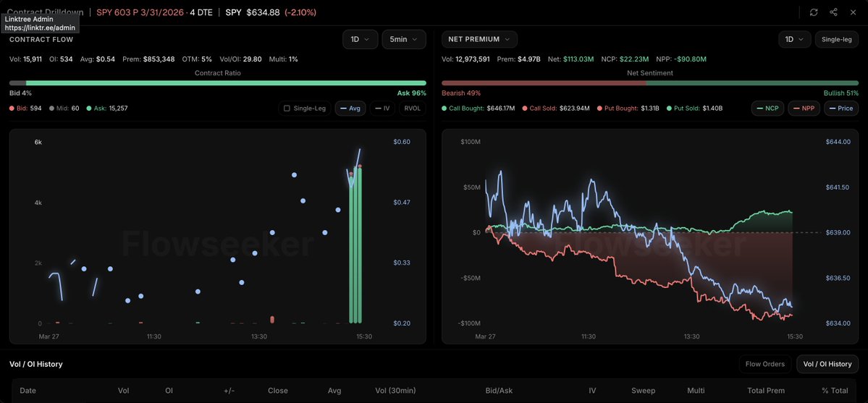Click the share icon in the header
This screenshot has width=868, height=403.
833,12
